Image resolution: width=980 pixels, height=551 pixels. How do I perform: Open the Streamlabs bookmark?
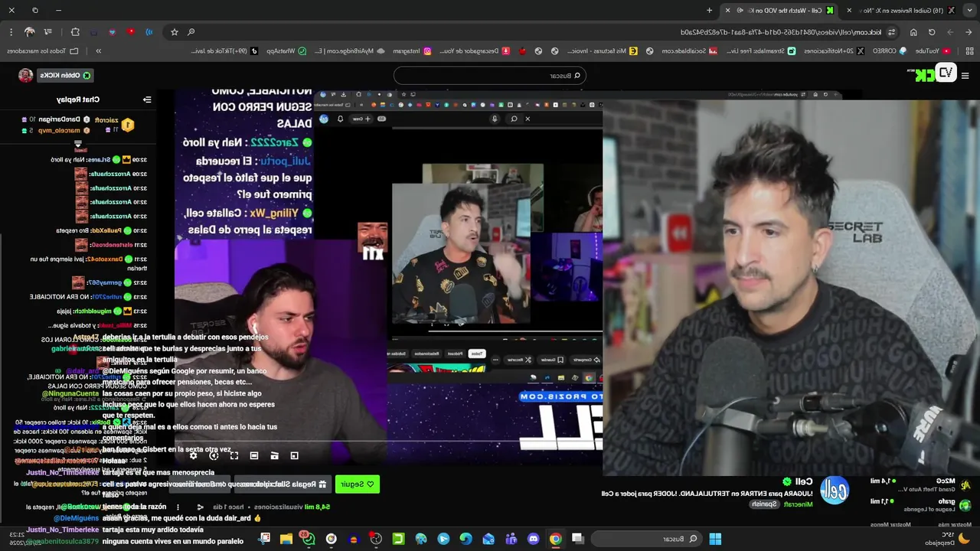(761, 51)
